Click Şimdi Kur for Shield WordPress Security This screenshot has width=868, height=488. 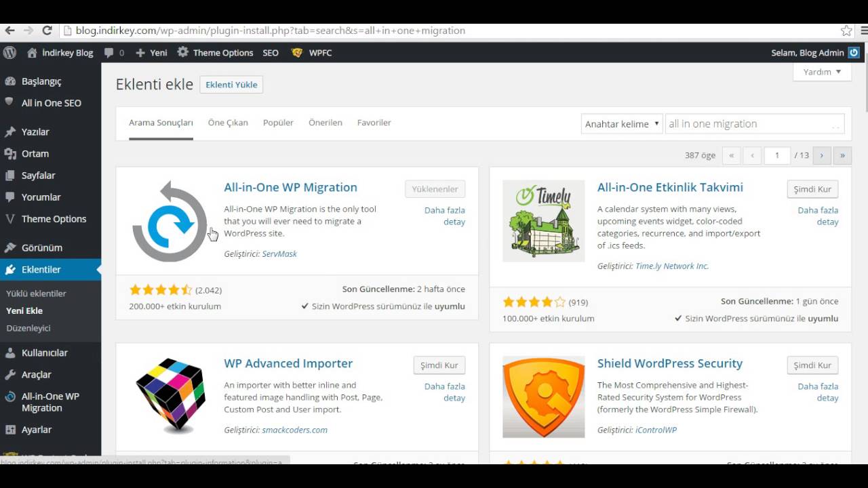point(812,365)
